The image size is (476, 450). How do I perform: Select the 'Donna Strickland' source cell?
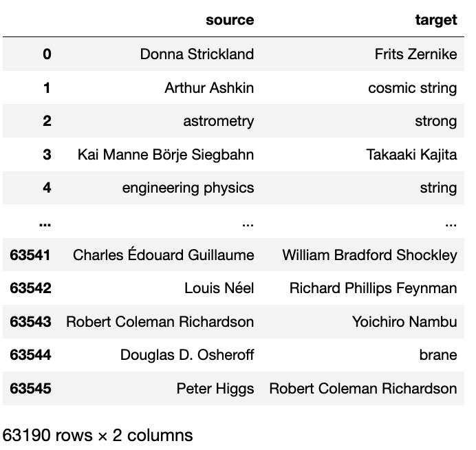click(197, 54)
